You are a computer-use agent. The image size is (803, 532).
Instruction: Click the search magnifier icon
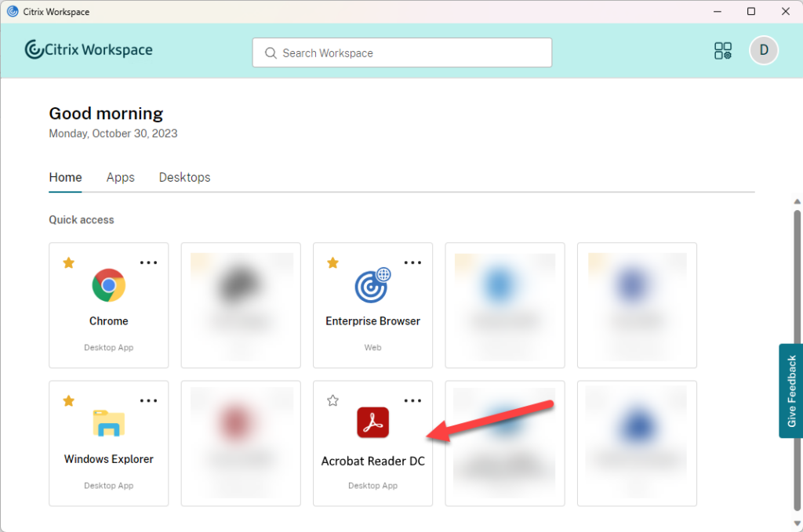(271, 52)
